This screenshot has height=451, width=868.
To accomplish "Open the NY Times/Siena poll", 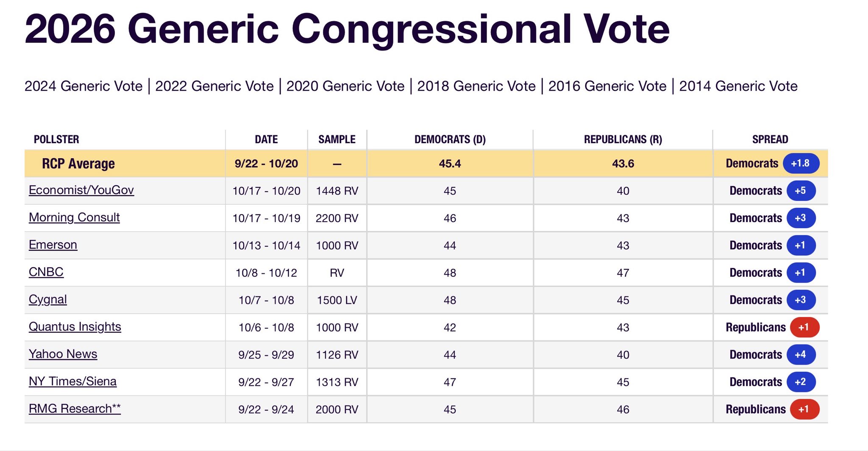I will pos(72,381).
